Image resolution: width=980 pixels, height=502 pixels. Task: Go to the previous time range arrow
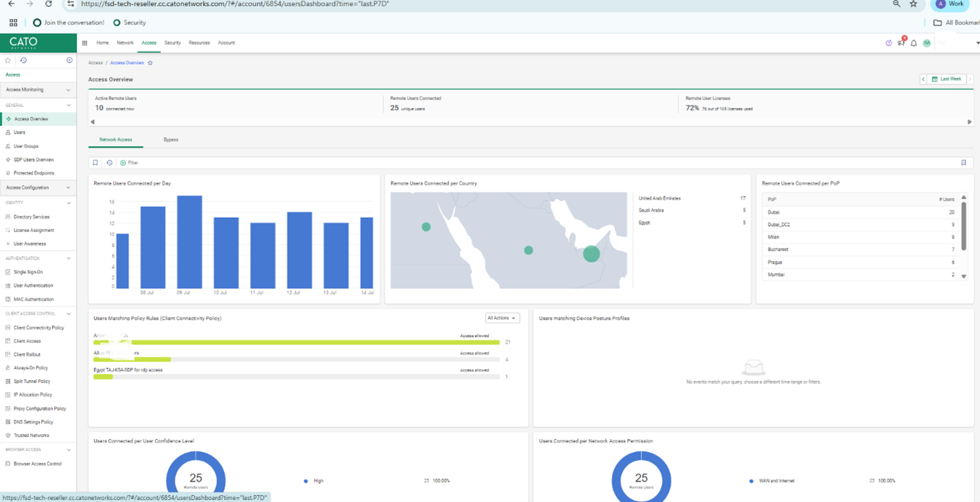[x=923, y=79]
